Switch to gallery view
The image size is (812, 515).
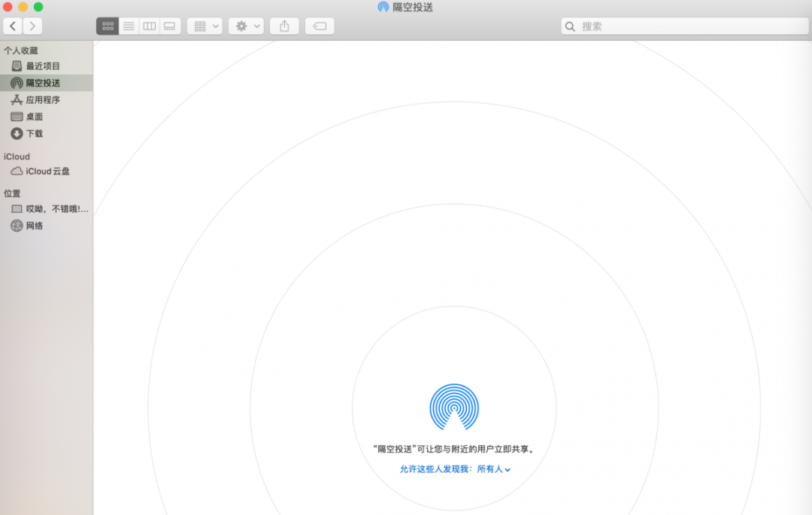[x=170, y=26]
